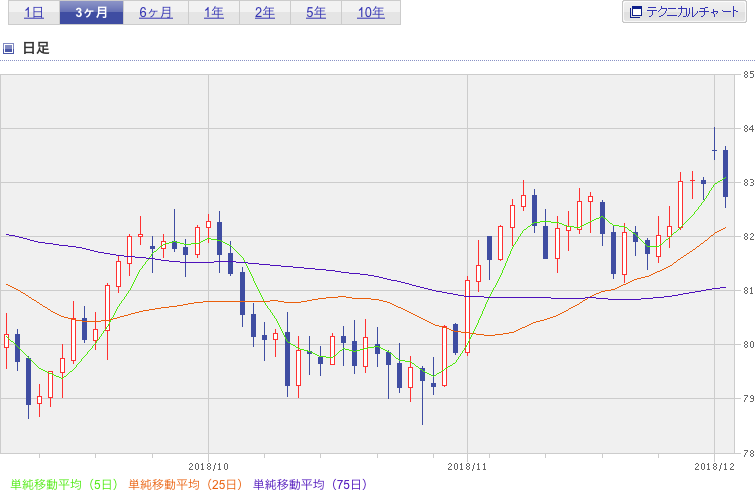
Task: Switch to the 1日 chart tab
Action: pyautogui.click(x=34, y=13)
